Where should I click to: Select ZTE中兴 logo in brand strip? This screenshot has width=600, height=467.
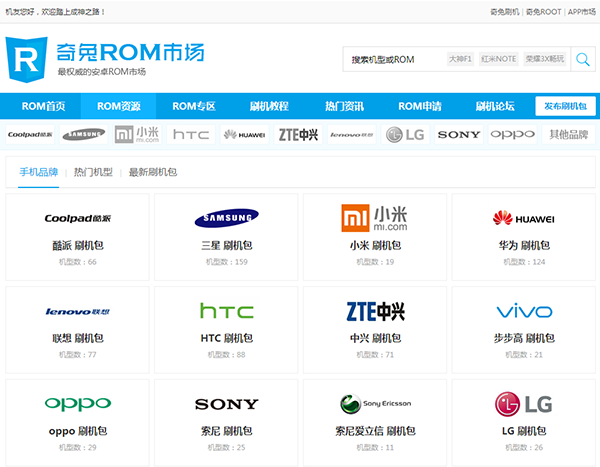(x=298, y=135)
